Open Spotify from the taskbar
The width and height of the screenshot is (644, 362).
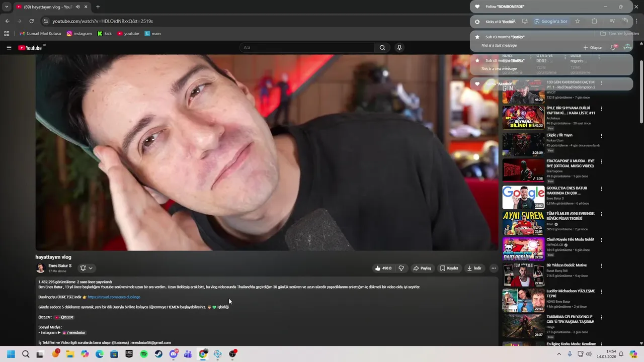[x=144, y=354]
